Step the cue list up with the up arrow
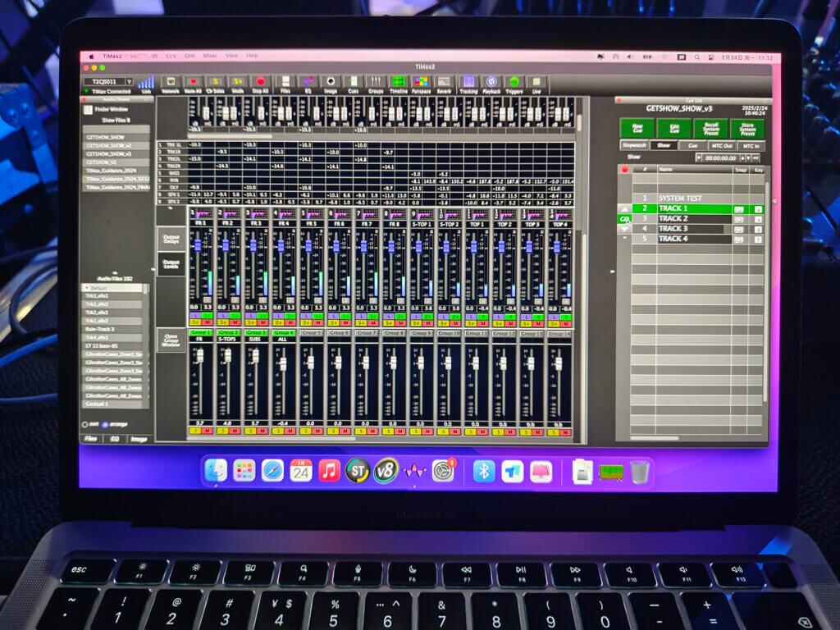840x630 pixels. point(624,208)
